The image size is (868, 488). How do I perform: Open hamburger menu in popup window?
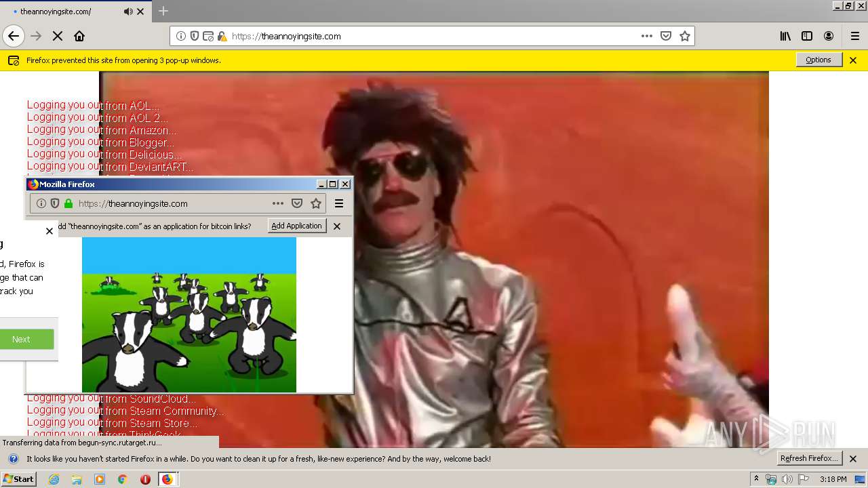339,203
